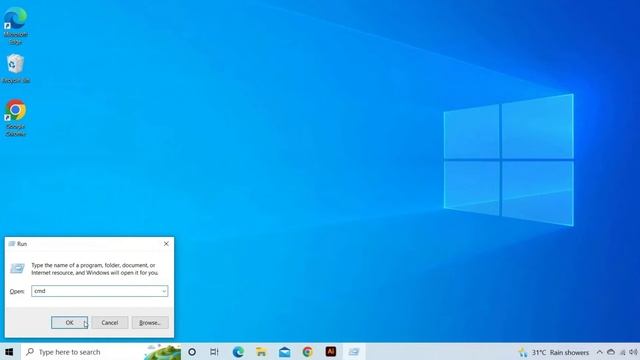The image size is (640, 360).
Task: Show hidden system tray icons
Action: tap(599, 352)
